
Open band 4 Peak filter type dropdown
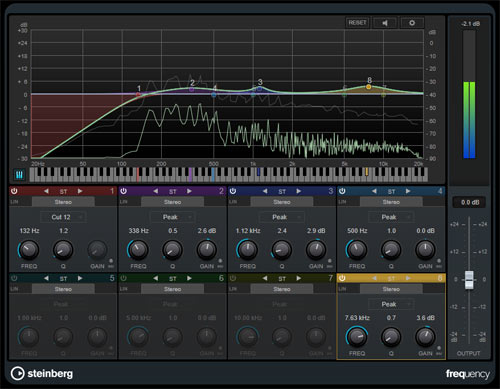(x=391, y=217)
